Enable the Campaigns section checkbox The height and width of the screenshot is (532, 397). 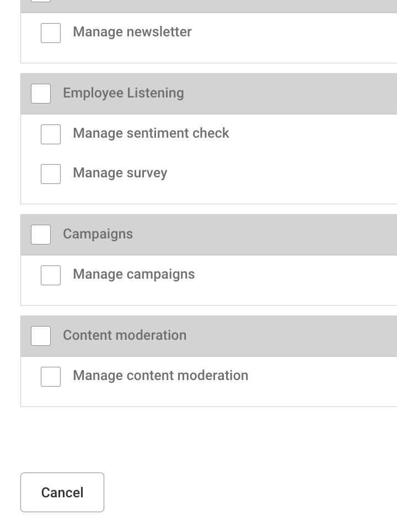click(x=40, y=234)
